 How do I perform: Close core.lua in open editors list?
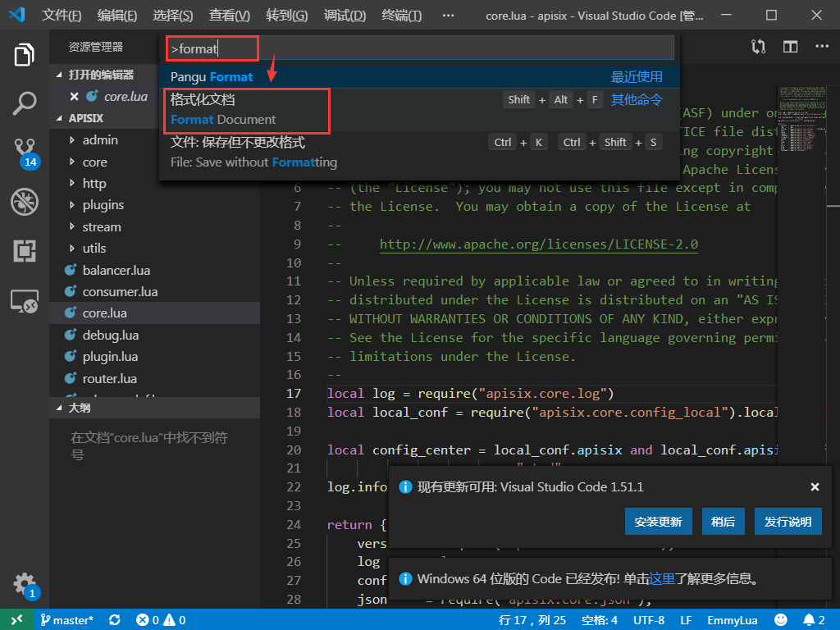(75, 97)
